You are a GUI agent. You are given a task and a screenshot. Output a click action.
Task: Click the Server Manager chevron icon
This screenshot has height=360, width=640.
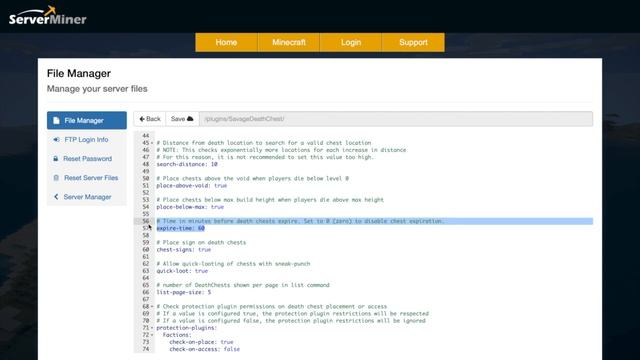point(56,197)
